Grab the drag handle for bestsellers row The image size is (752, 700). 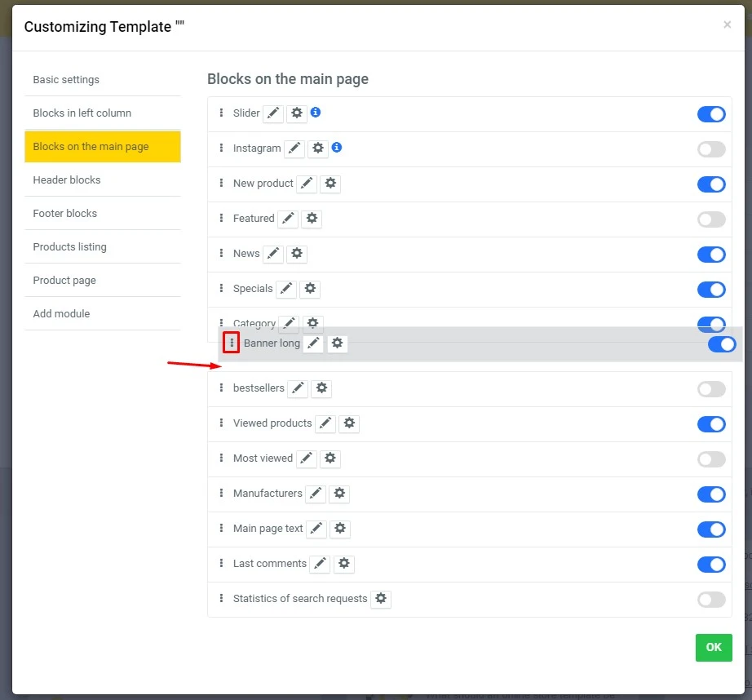point(221,388)
